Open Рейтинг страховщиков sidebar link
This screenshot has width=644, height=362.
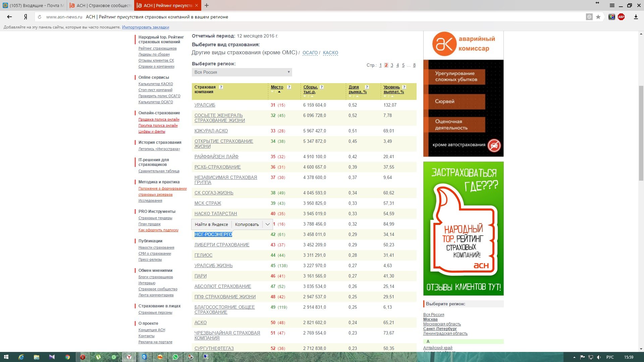(x=157, y=49)
